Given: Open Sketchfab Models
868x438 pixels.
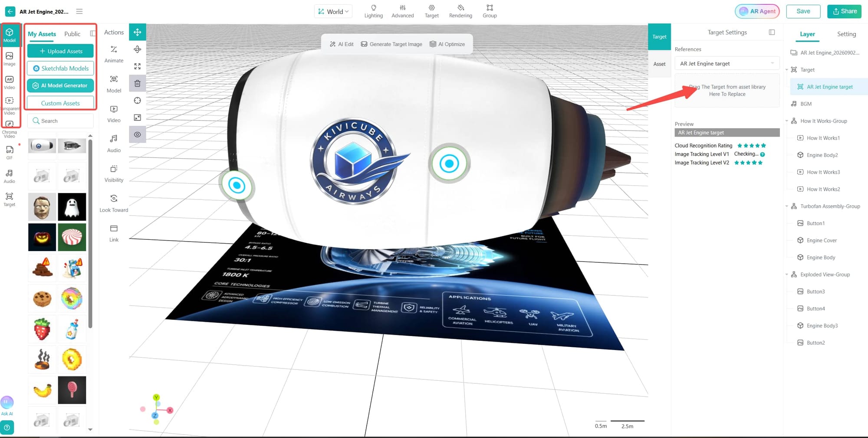Looking at the screenshot, I should [60, 69].
